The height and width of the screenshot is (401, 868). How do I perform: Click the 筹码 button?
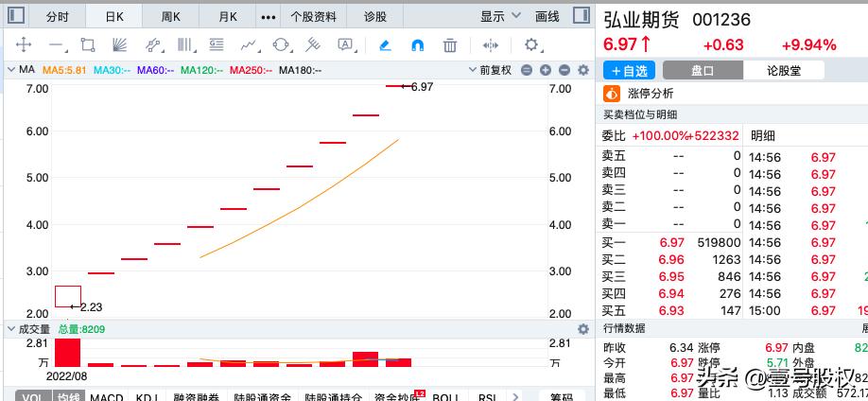pos(562,396)
